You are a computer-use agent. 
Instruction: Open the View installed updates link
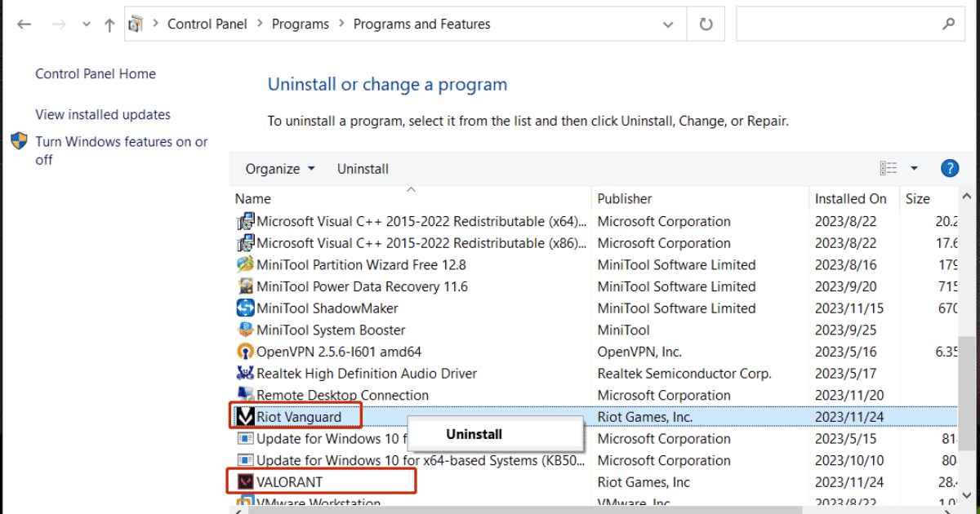coord(102,114)
